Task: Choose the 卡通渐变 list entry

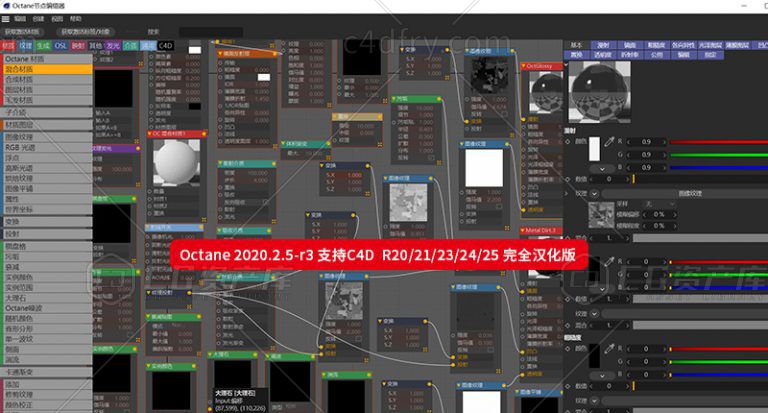Action: click(x=47, y=372)
